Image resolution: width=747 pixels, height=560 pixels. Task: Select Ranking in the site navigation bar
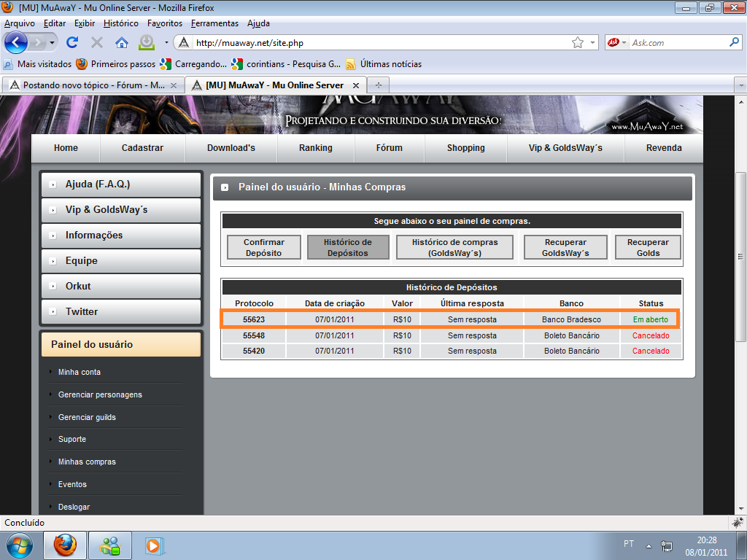pos(315,148)
